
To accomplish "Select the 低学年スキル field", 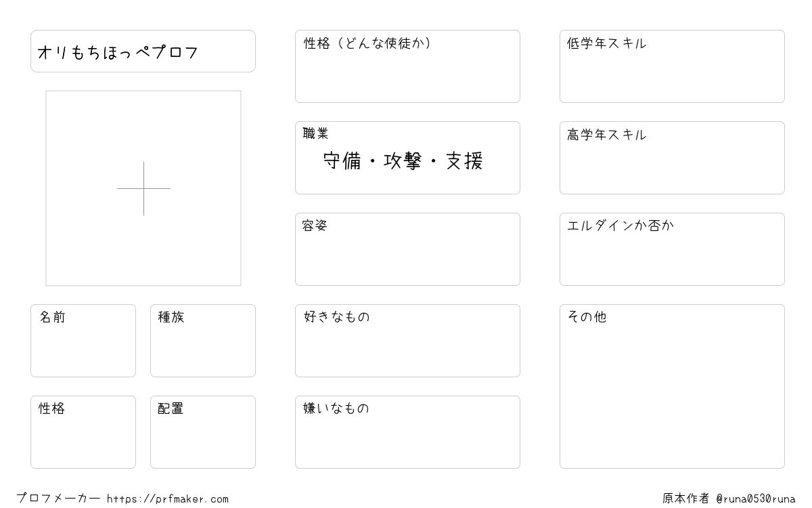I will click(x=672, y=66).
